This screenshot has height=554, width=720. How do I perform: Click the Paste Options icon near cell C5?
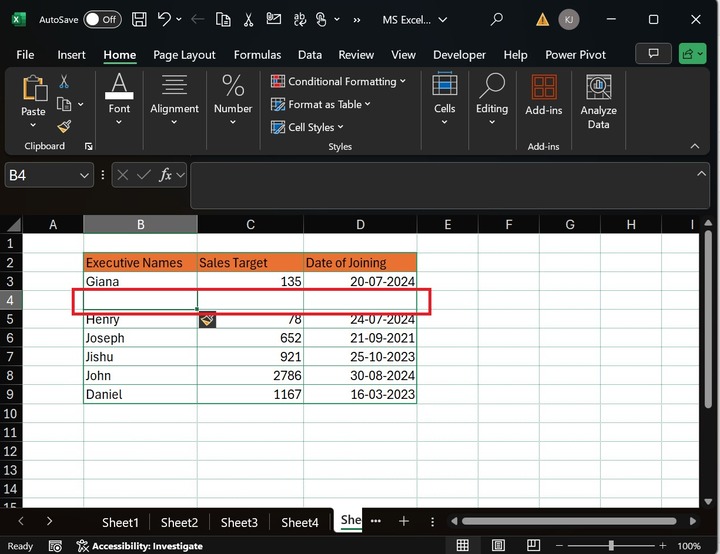tap(207, 320)
